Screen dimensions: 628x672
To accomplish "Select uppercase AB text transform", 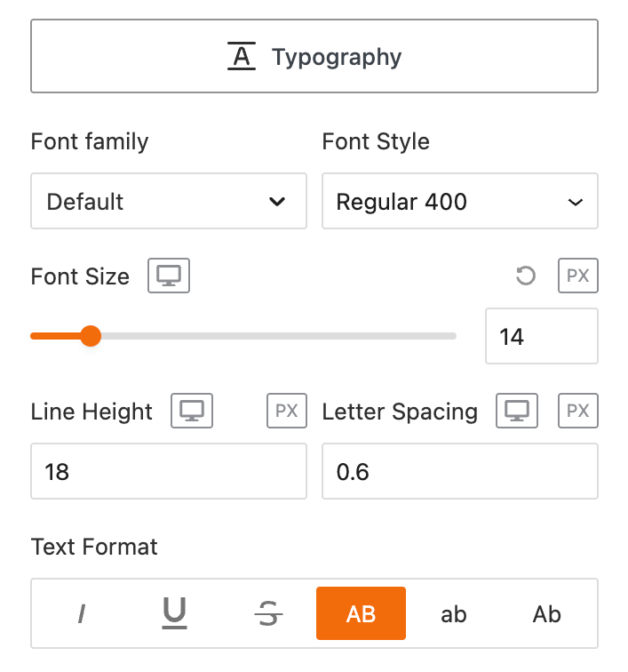I will [361, 614].
